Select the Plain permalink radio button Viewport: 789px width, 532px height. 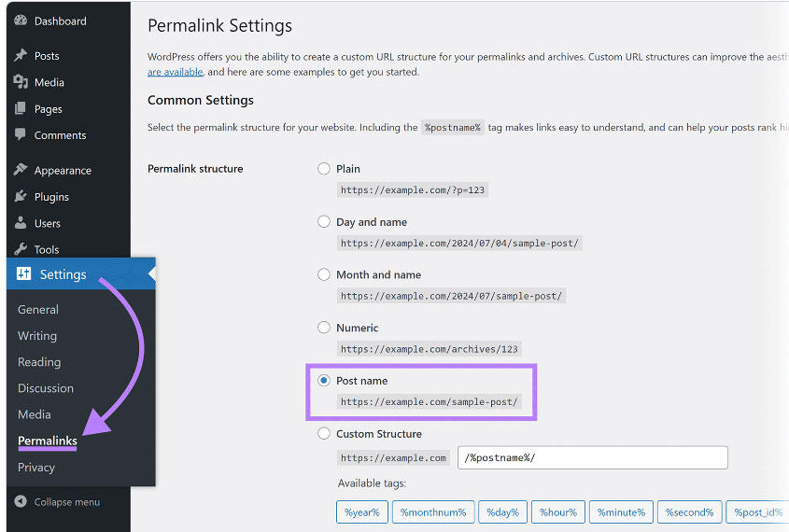coord(324,169)
